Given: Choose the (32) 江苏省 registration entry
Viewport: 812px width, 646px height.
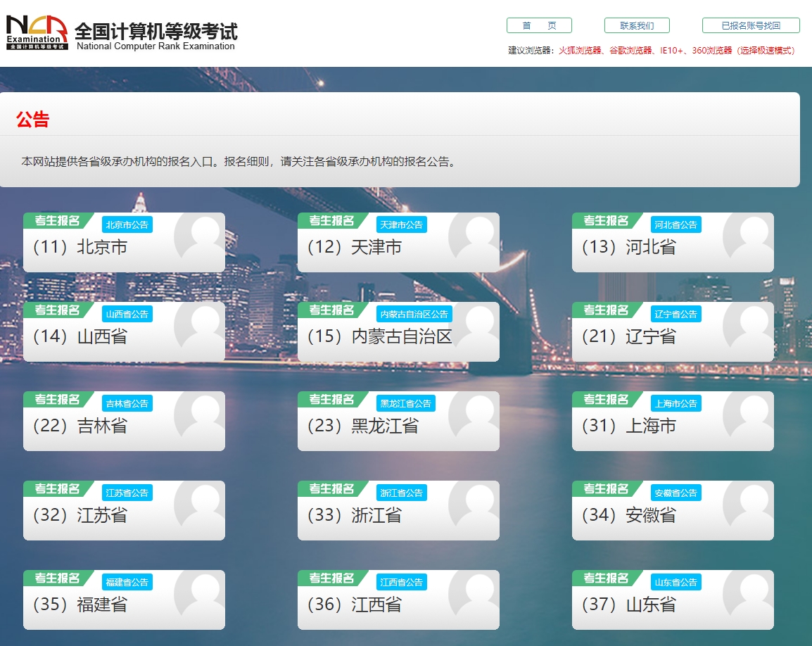Looking at the screenshot, I should tap(80, 516).
